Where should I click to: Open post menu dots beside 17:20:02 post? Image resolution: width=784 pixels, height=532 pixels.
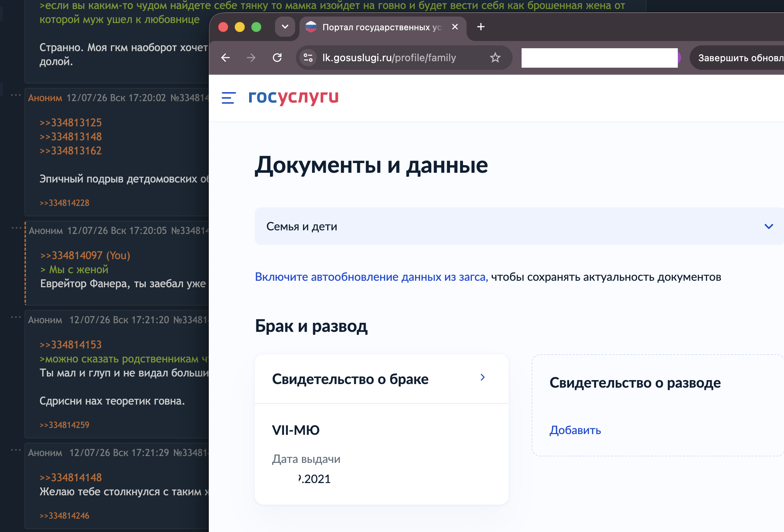click(16, 95)
